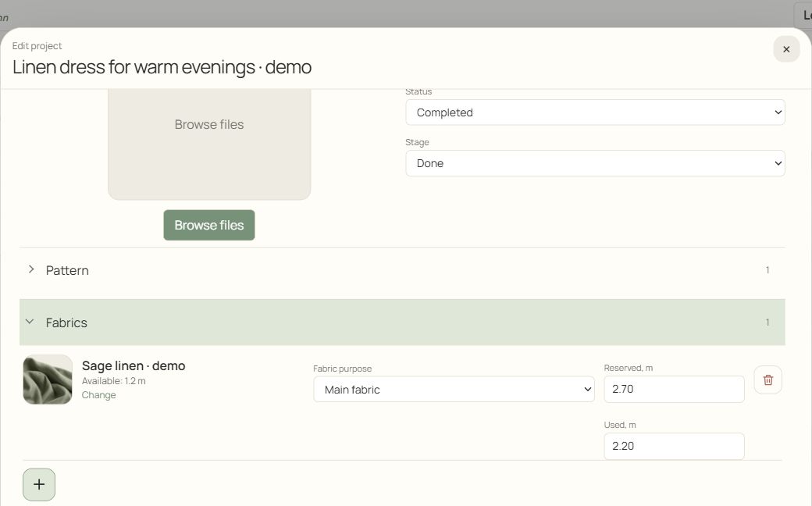Close the Edit project dialog
This screenshot has height=506, width=812.
point(786,49)
